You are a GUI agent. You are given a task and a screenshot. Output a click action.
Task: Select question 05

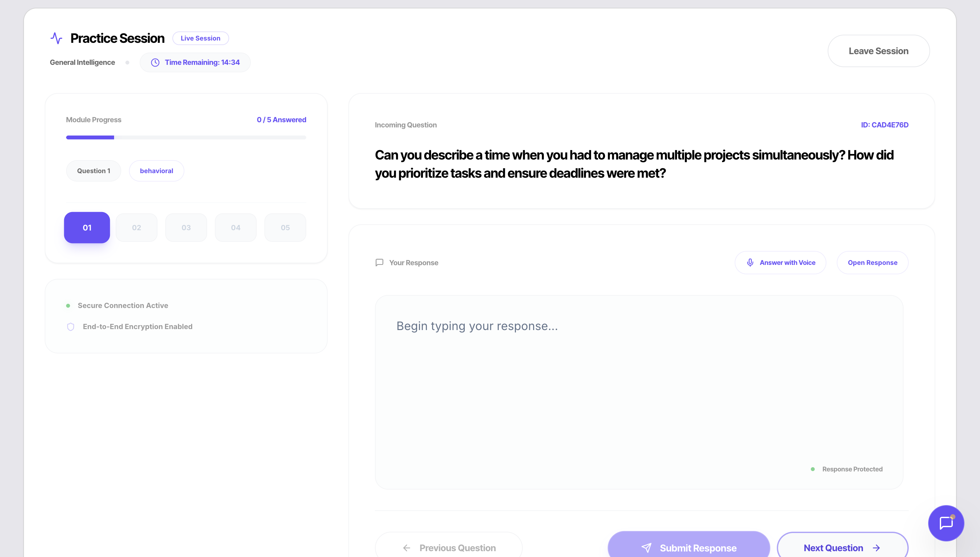coord(285,228)
